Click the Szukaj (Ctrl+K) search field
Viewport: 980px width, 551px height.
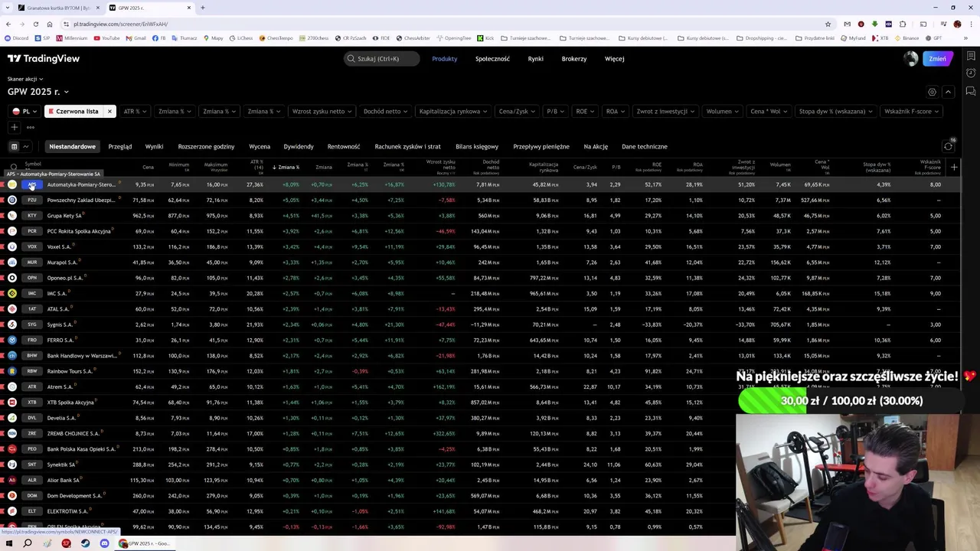(x=382, y=58)
